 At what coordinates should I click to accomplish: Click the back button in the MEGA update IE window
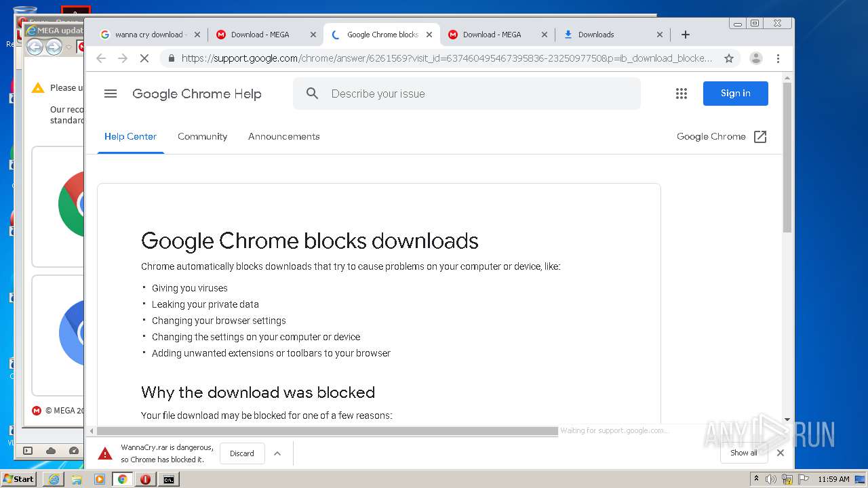(35, 47)
